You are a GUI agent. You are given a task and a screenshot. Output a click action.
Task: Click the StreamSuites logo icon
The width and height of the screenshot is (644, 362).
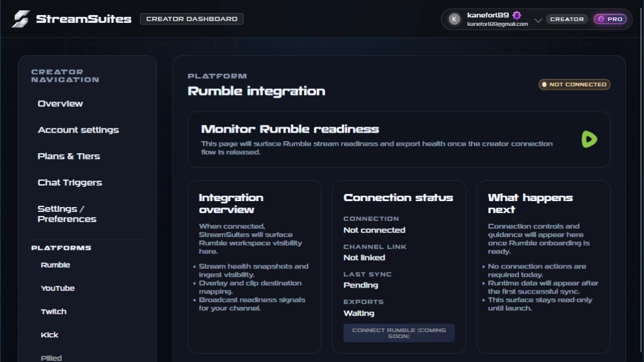[x=20, y=19]
